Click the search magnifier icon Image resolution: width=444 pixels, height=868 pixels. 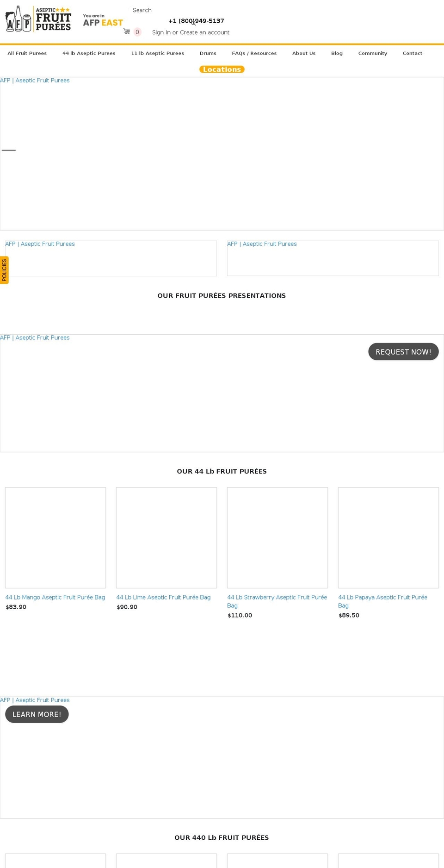193,23
